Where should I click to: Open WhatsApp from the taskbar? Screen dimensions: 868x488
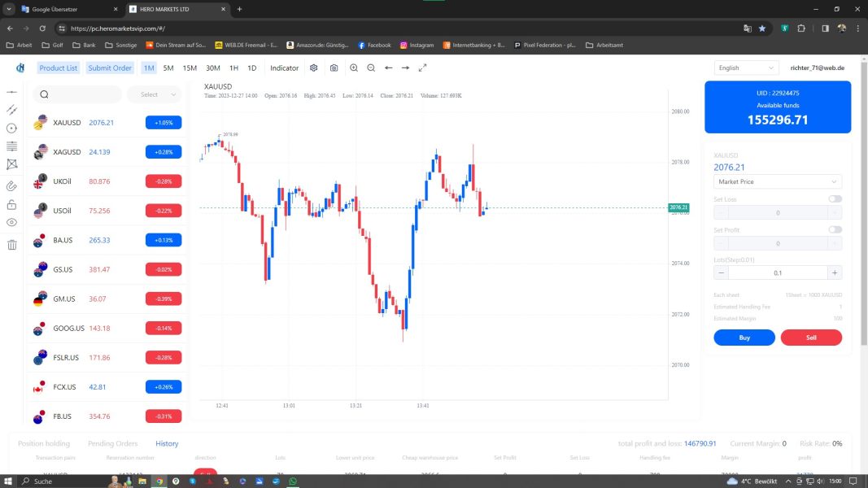point(293,481)
